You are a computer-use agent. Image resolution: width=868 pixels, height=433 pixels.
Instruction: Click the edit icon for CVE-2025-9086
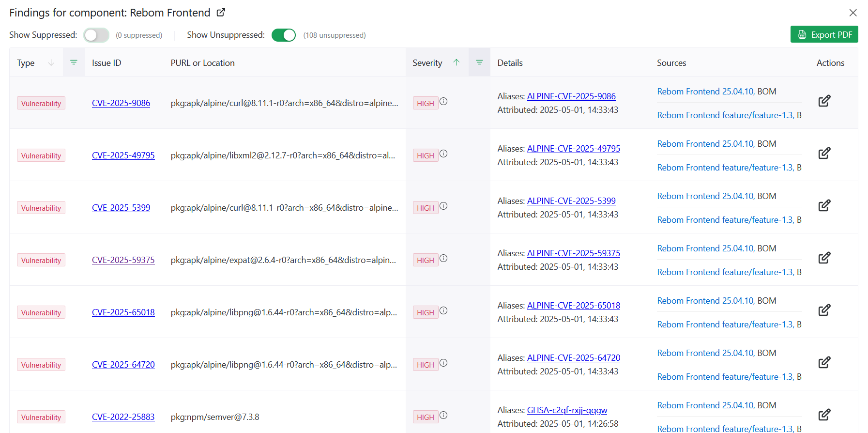824,101
